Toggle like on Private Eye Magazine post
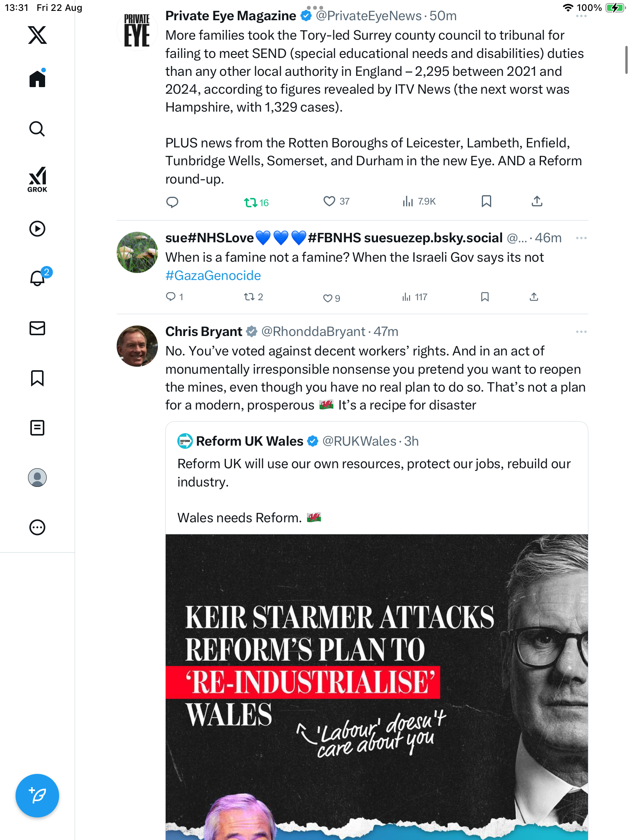This screenshot has width=630, height=840. point(329,201)
